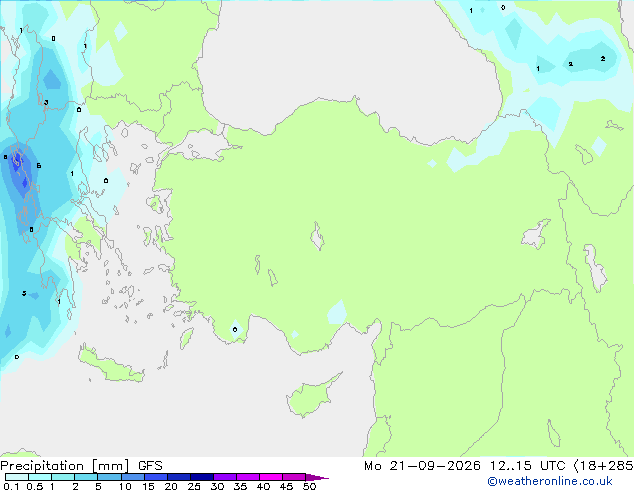Click the Precipitation [mm] GFS title
Viewport: 634px width, 490px height.
[81, 466]
